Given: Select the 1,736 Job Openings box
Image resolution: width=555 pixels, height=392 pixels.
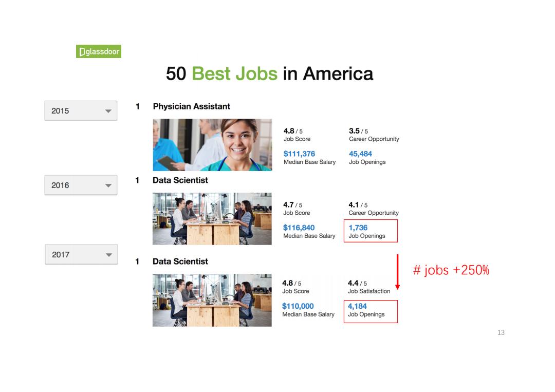Looking at the screenshot, I should [x=371, y=231].
